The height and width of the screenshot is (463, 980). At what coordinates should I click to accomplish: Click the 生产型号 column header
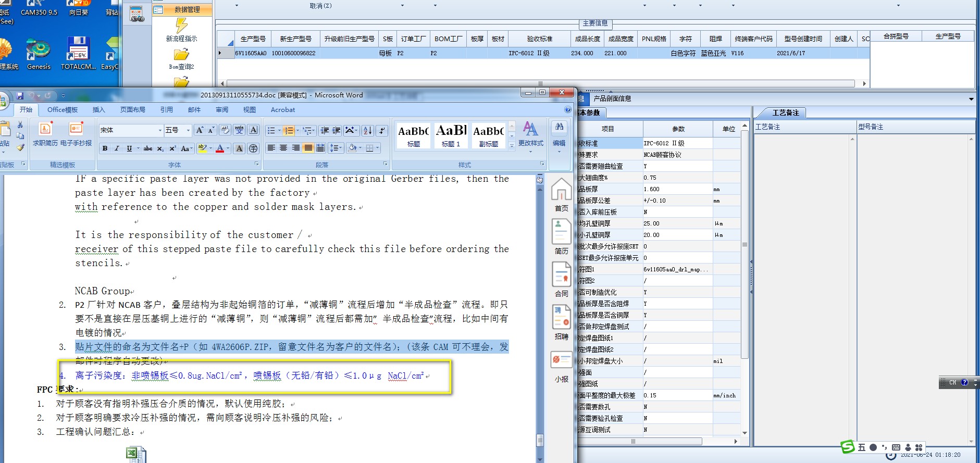coord(253,39)
